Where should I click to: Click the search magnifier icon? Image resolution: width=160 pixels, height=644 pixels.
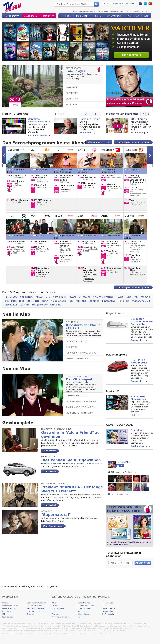point(96,4)
